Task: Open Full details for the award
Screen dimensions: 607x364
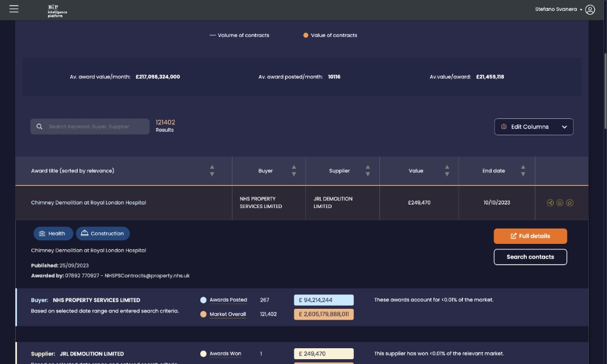Action: (530, 236)
